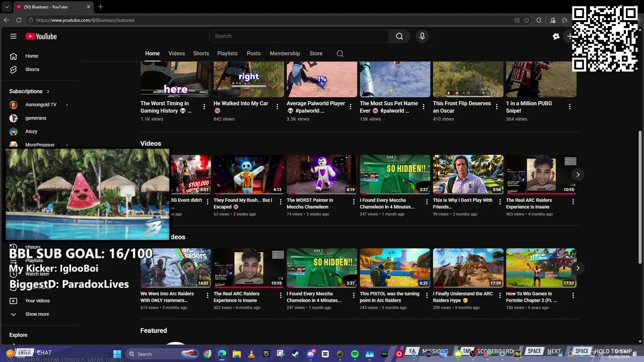Click the Atozy channel avatar
The image size is (644, 362).
14,132
